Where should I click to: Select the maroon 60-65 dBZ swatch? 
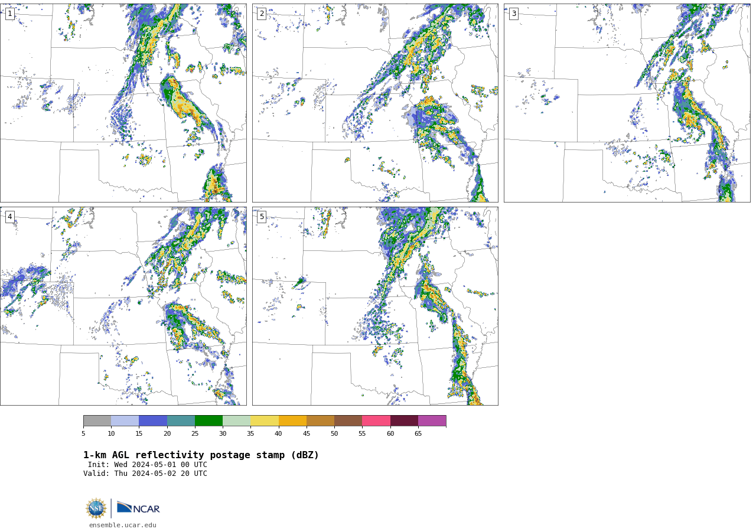pyautogui.click(x=404, y=420)
